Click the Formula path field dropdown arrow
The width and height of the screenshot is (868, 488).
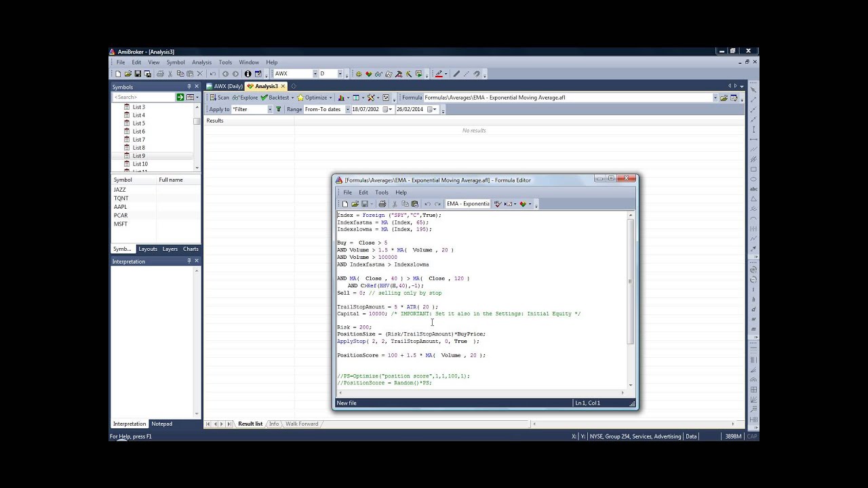(715, 98)
